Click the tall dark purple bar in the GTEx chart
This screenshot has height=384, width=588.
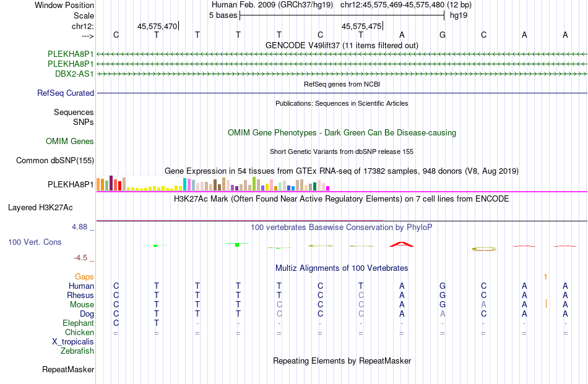[x=111, y=183]
